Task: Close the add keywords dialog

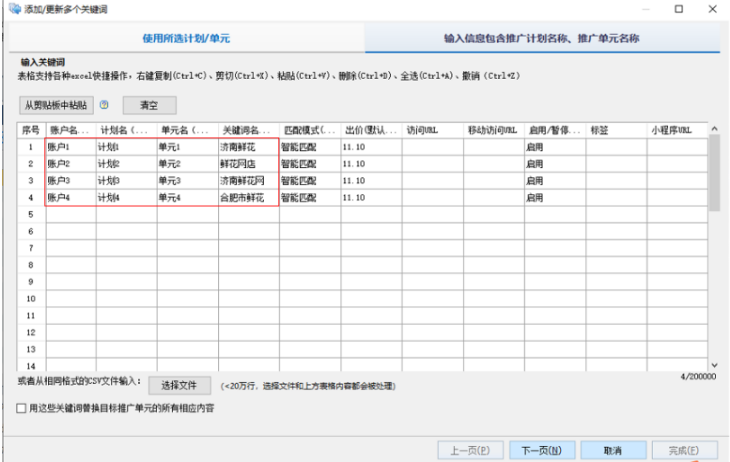Action: (712, 9)
